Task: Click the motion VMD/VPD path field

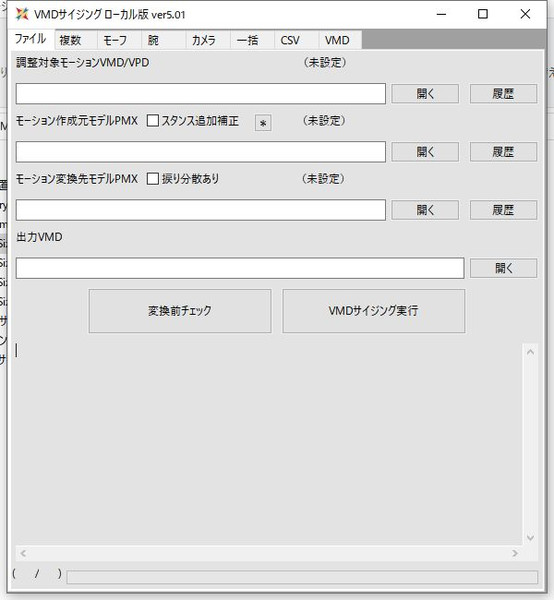Action: [x=200, y=93]
